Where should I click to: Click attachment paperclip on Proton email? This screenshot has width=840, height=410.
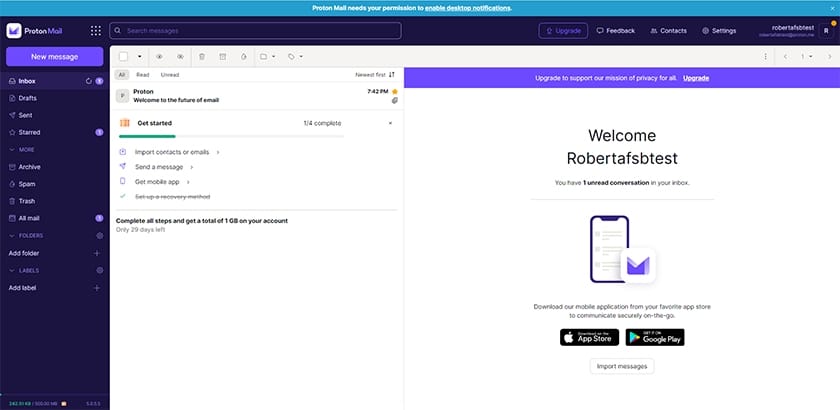[x=395, y=100]
